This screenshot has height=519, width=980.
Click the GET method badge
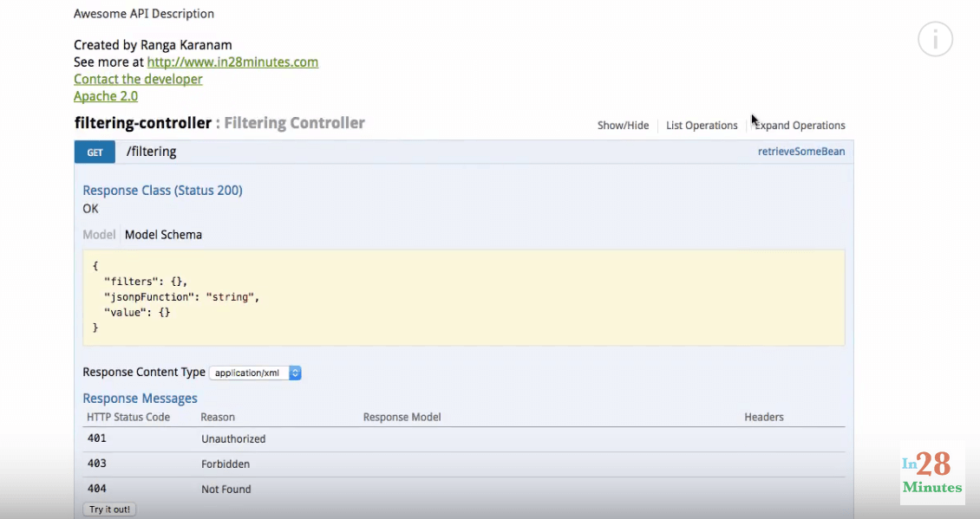coord(95,152)
